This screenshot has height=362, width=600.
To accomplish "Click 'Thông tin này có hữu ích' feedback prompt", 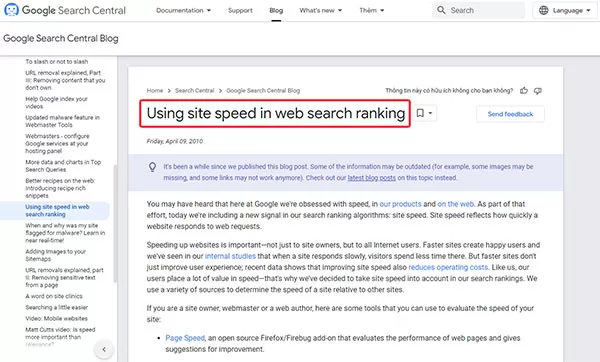I will pos(449,91).
